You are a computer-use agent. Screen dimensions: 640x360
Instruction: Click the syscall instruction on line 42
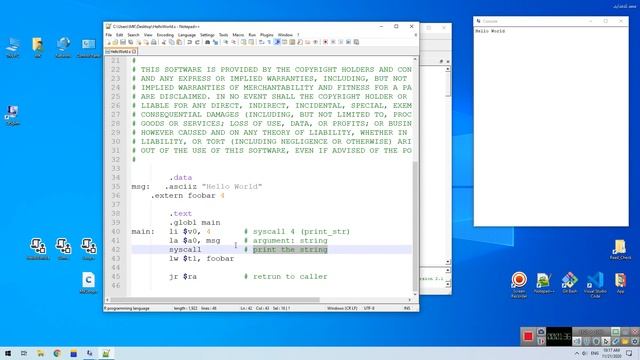[x=185, y=249]
